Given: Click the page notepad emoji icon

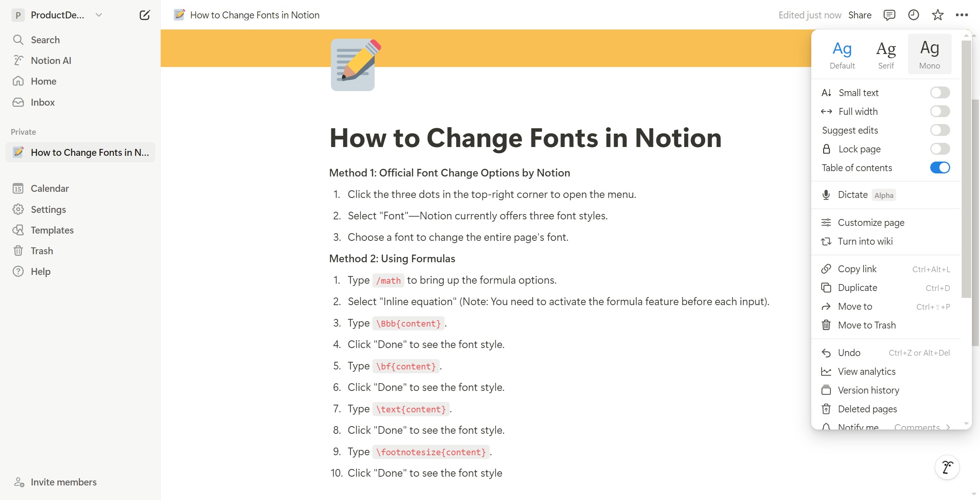Looking at the screenshot, I should [x=355, y=65].
